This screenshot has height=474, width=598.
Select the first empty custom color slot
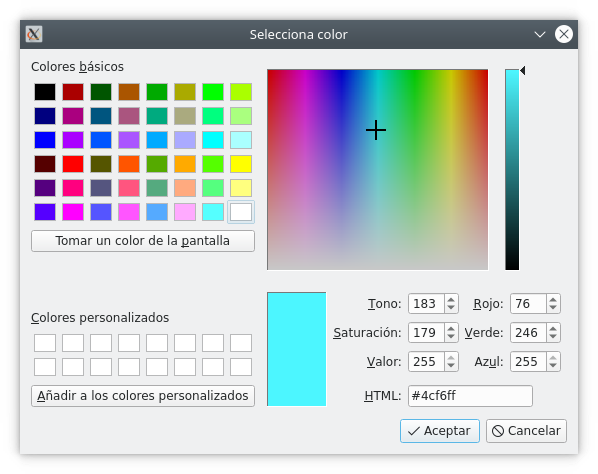(45, 343)
